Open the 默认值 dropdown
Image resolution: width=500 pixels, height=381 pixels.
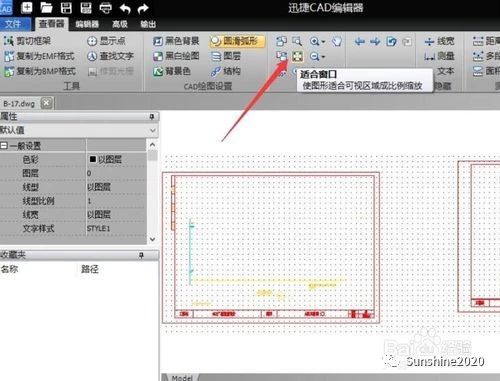pos(153,130)
